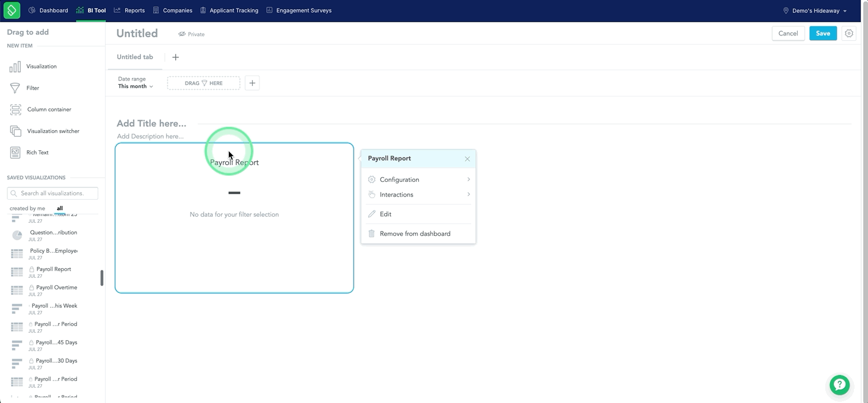The height and width of the screenshot is (403, 868).
Task: Click No data for your filter selection text
Action: 234,214
